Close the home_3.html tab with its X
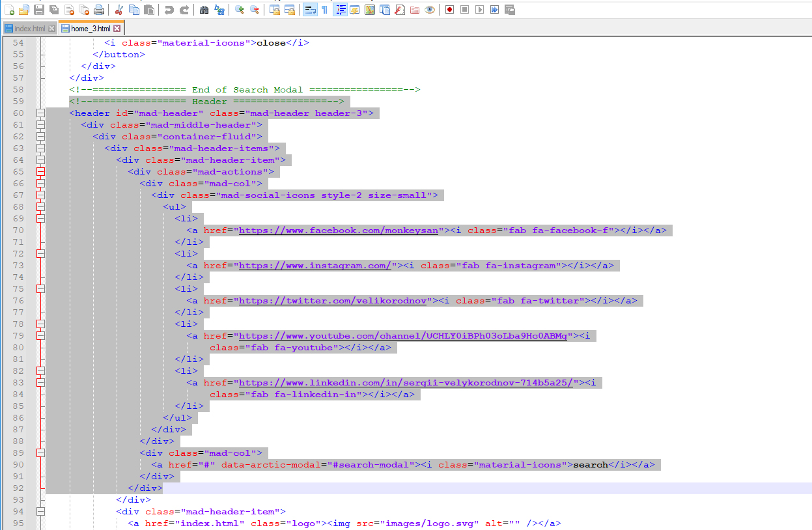 117,29
